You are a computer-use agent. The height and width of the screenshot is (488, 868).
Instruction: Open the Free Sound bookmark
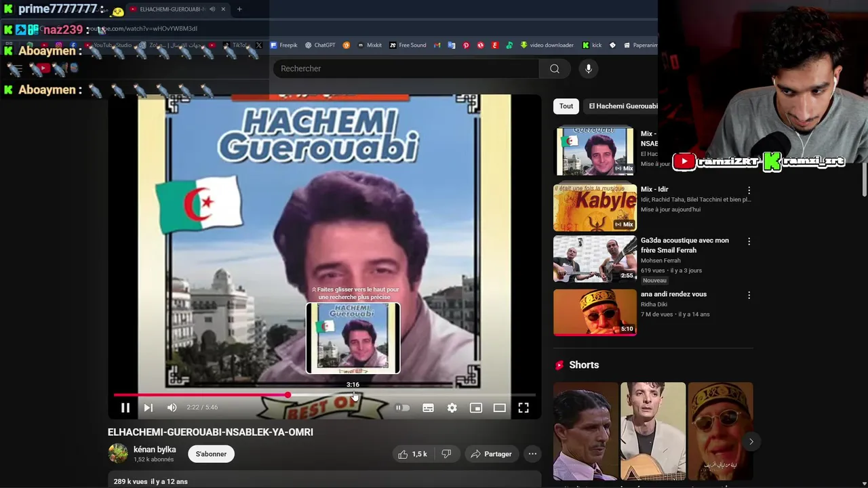[x=408, y=45]
